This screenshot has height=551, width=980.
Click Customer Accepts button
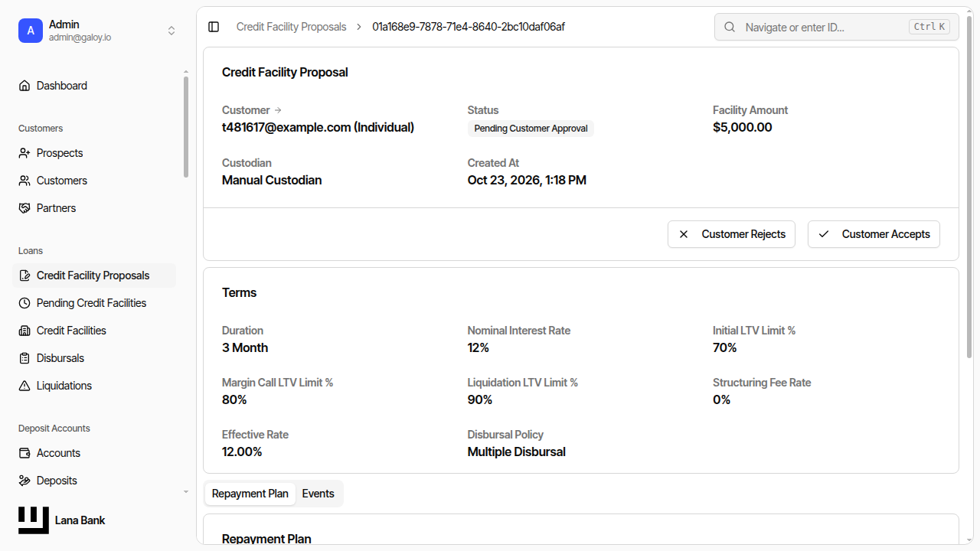tap(874, 234)
